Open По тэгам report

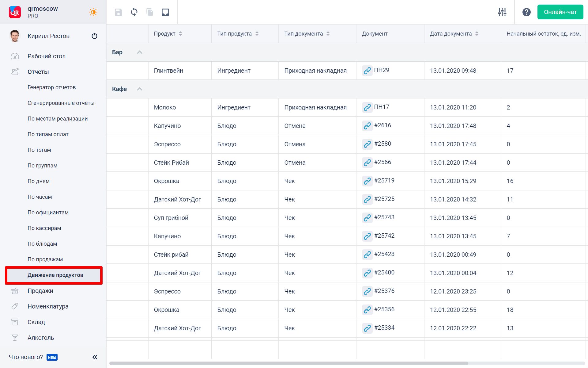[39, 150]
